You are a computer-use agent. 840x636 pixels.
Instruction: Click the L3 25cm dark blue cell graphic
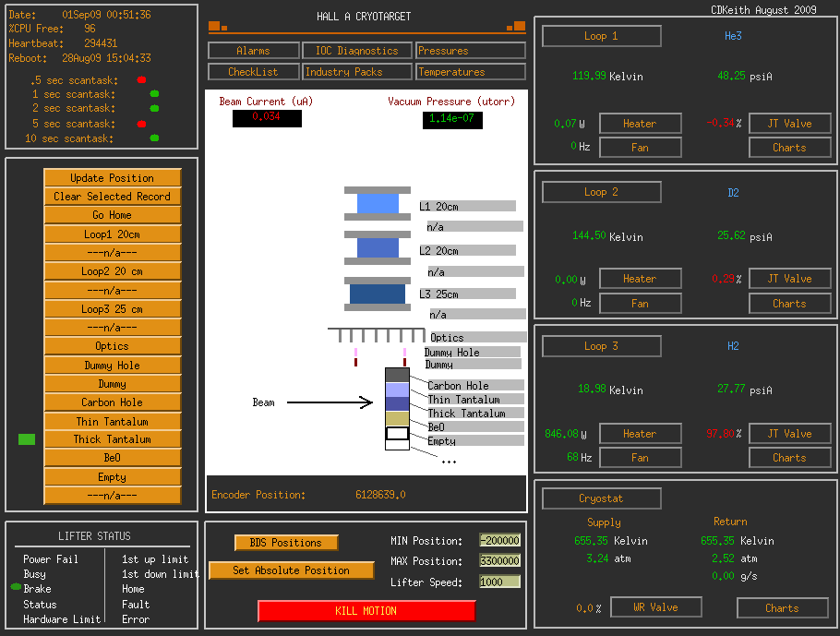(x=378, y=294)
